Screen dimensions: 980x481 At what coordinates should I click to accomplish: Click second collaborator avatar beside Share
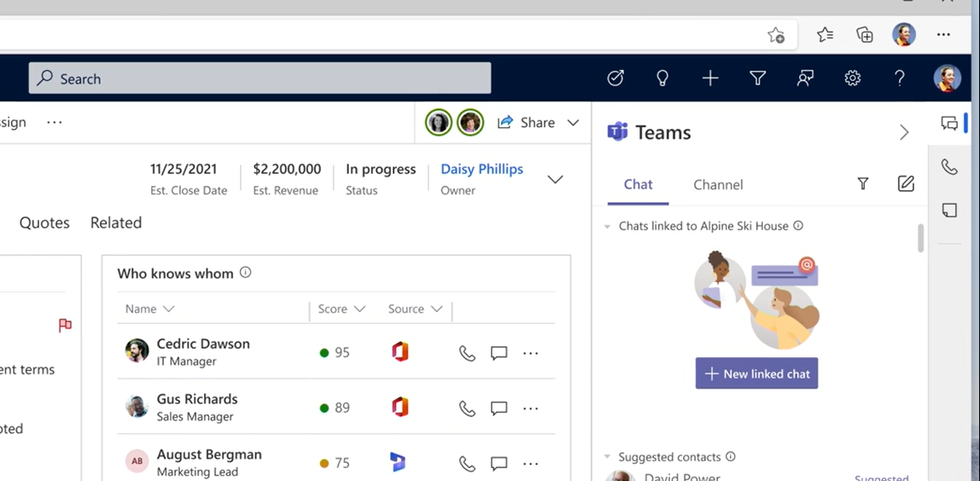470,123
